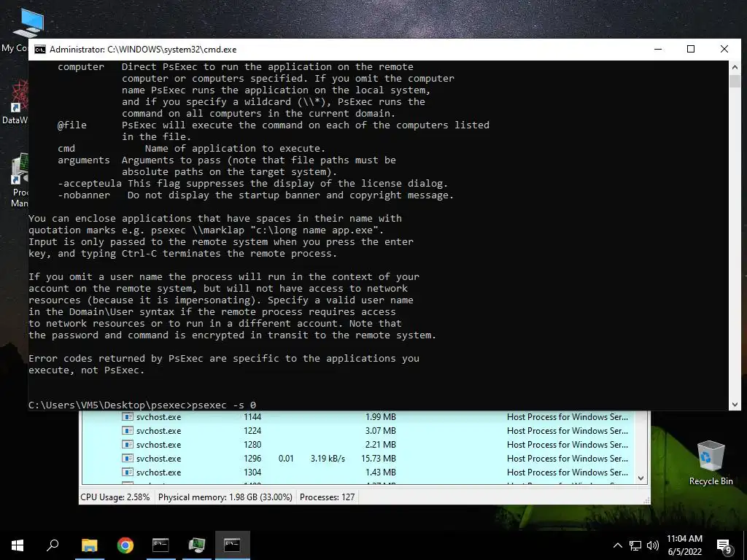The height and width of the screenshot is (560, 747).
Task: Click process list scrollbar down arrow
Action: 640,478
